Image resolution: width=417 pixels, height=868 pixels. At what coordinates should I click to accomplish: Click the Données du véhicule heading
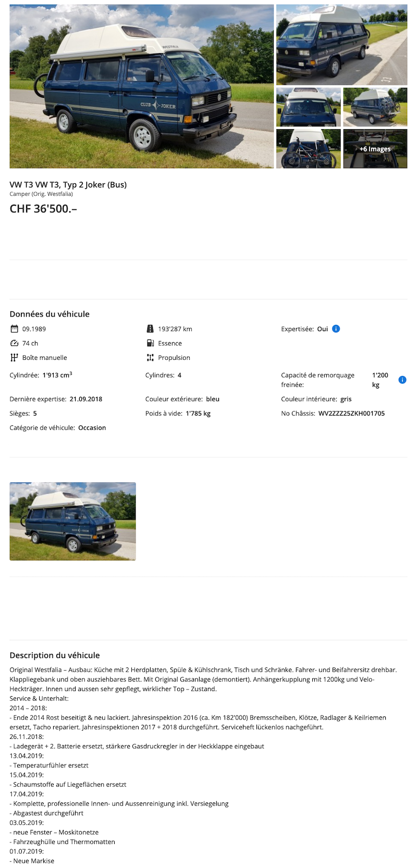point(50,314)
